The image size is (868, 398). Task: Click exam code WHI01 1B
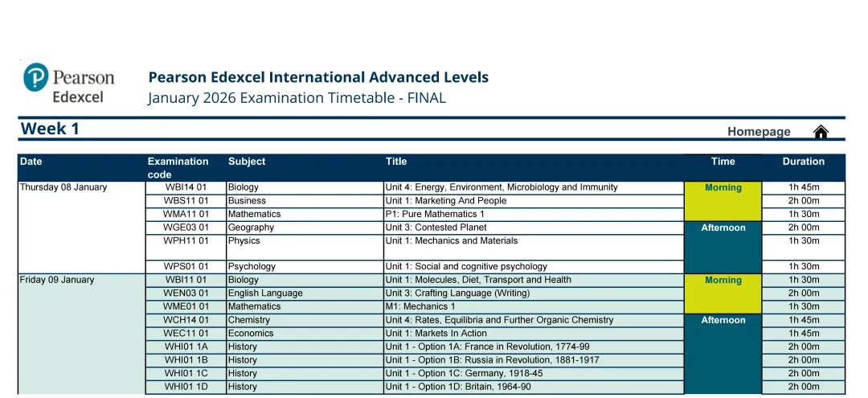186,360
